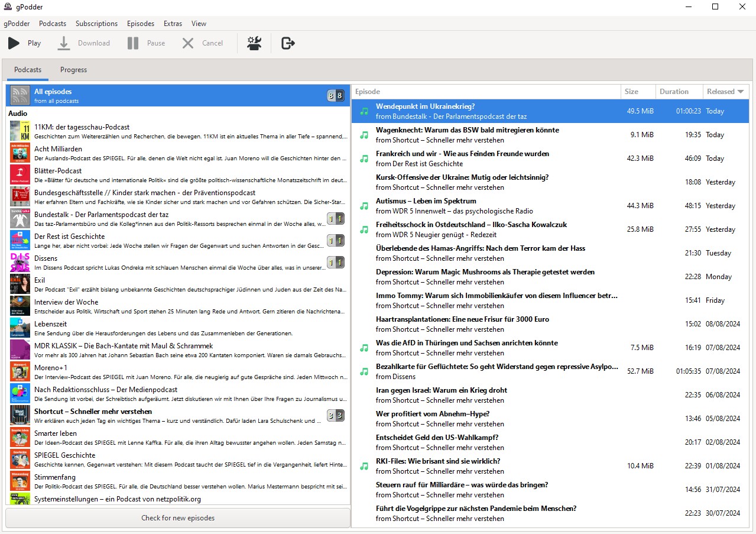
Task: Switch to the Progress tab
Action: point(73,70)
